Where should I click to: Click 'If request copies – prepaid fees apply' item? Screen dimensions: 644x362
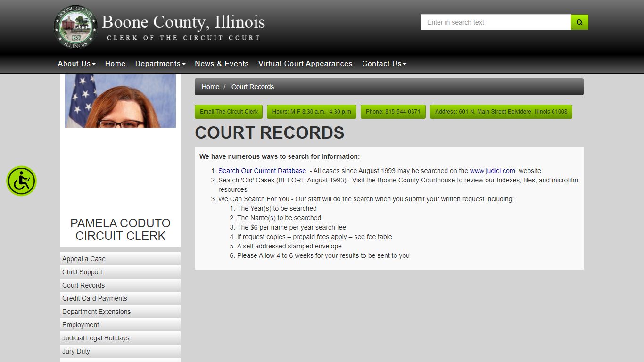314,237
